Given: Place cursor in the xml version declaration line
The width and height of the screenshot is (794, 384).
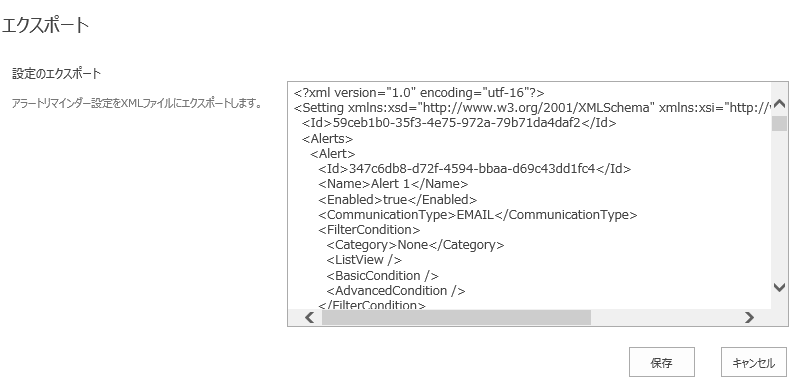Looking at the screenshot, I should (x=419, y=93).
